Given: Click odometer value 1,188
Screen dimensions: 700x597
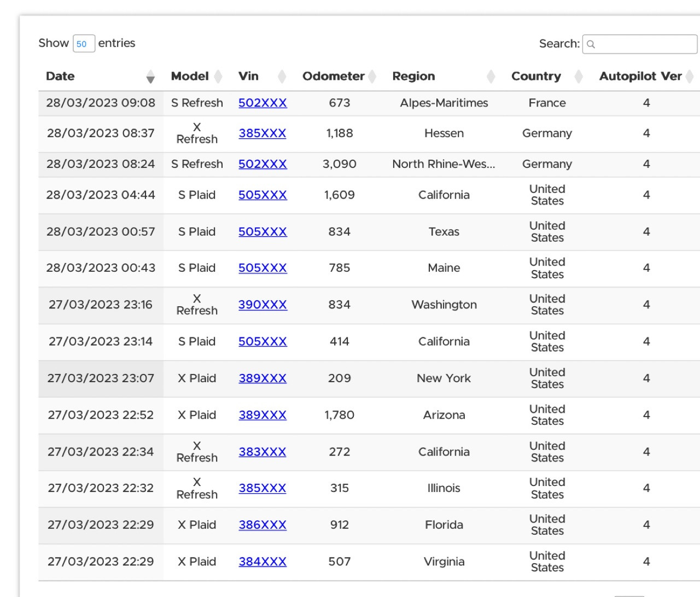Looking at the screenshot, I should [340, 133].
